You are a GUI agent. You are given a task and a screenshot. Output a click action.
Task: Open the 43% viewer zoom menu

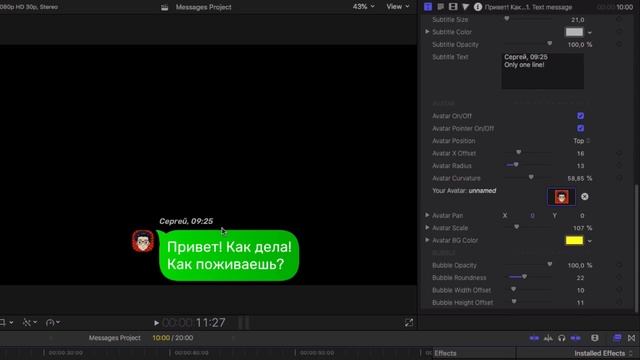point(363,7)
